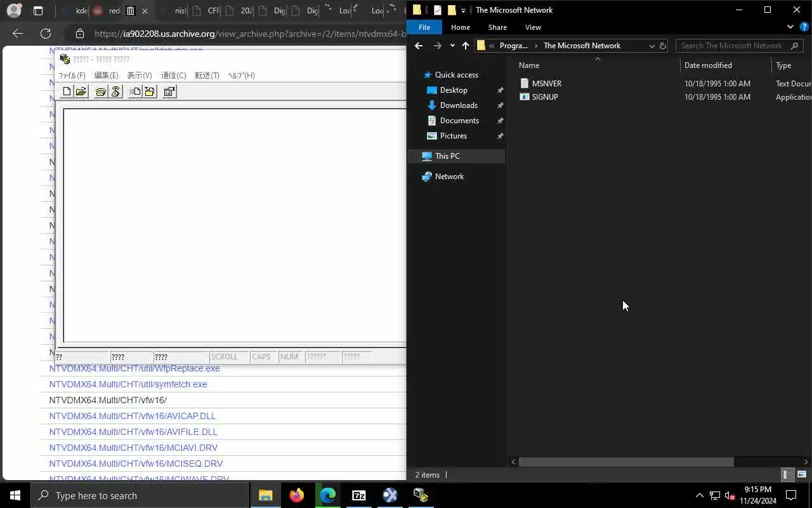Select Quick access in navigation pane
Viewport: 812px width, 508px height.
(456, 75)
